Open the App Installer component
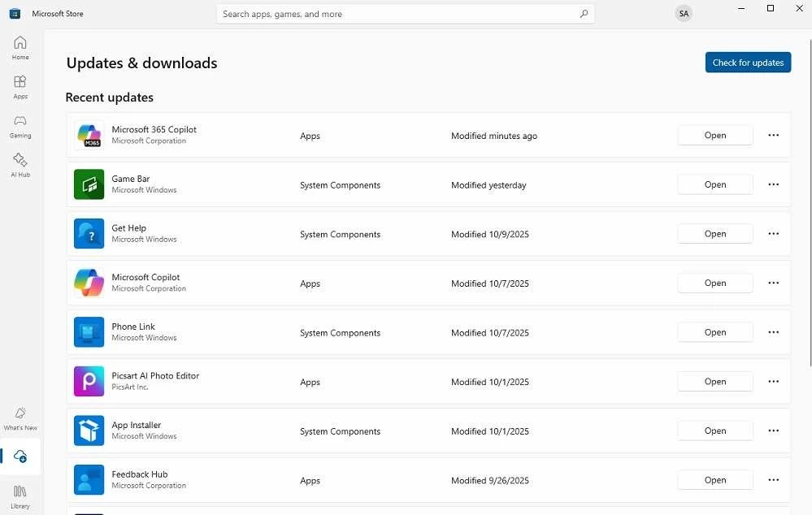 coord(714,431)
